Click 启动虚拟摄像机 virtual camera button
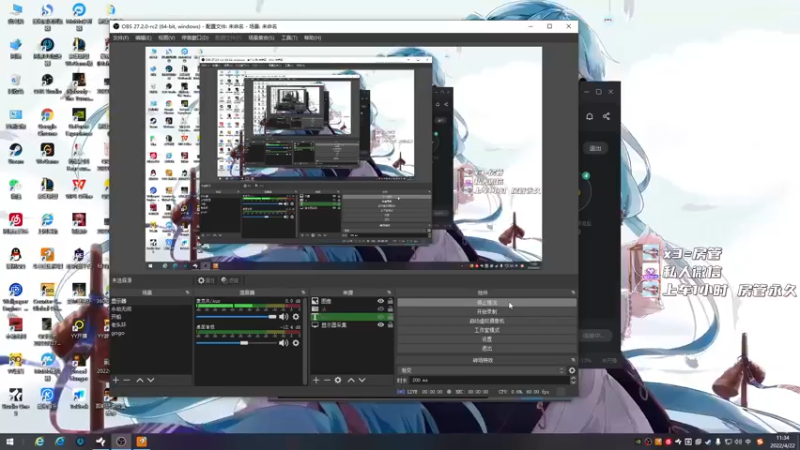The image size is (800, 450). 487,321
